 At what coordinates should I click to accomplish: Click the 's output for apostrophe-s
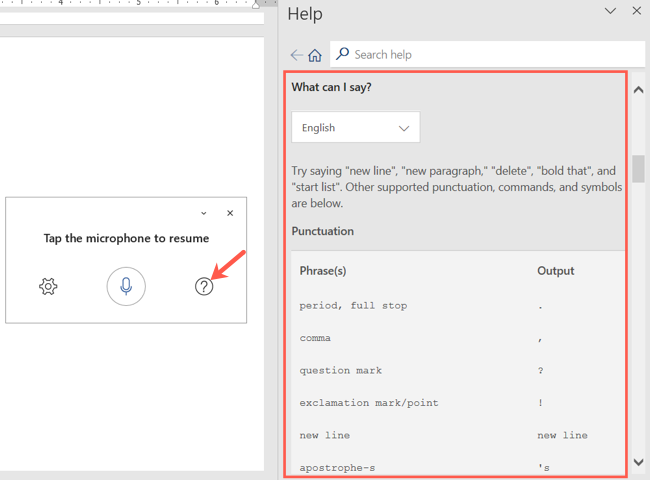click(x=544, y=468)
